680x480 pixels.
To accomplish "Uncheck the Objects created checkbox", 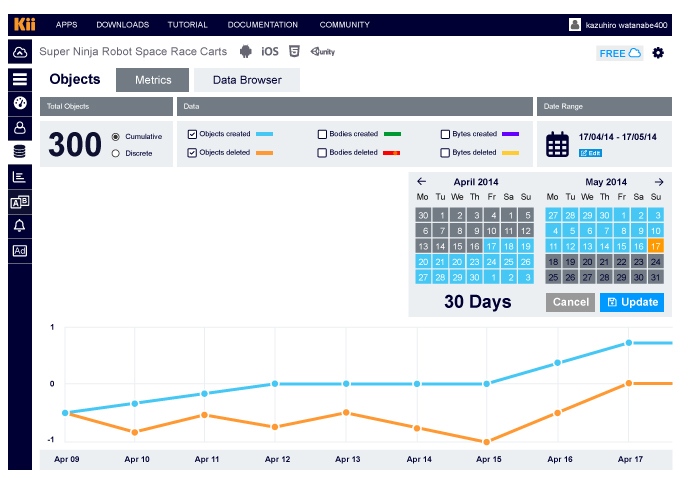I will tap(192, 133).
